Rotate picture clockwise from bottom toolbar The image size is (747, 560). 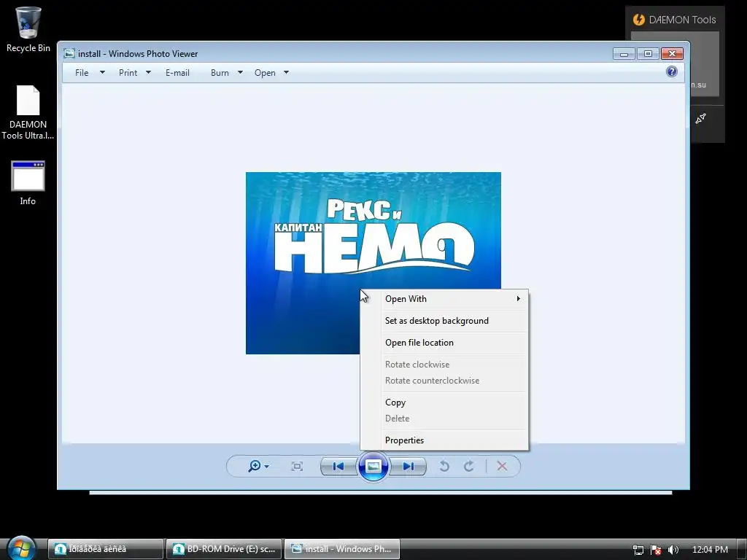[x=469, y=466]
